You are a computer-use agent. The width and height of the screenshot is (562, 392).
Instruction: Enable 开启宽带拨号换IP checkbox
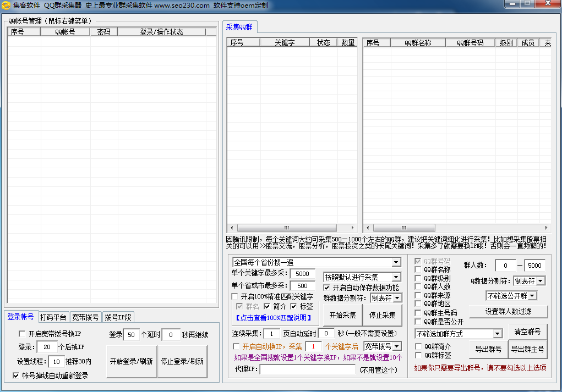coord(22,334)
